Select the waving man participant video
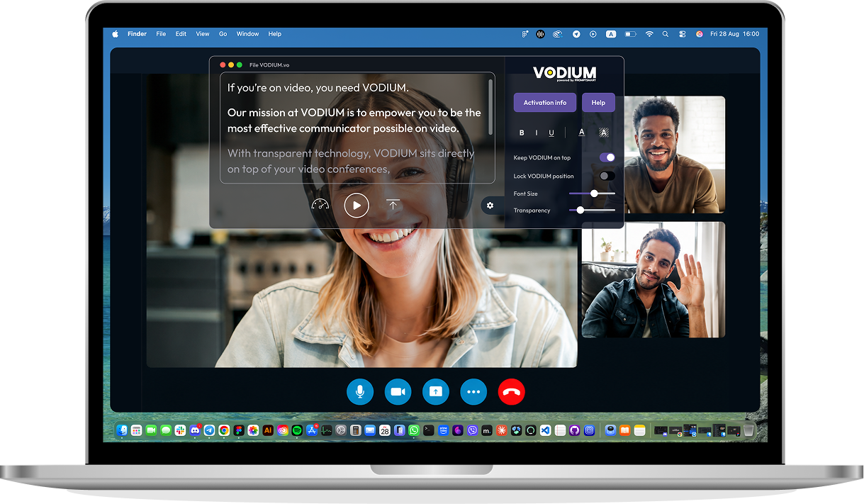 pos(653,279)
